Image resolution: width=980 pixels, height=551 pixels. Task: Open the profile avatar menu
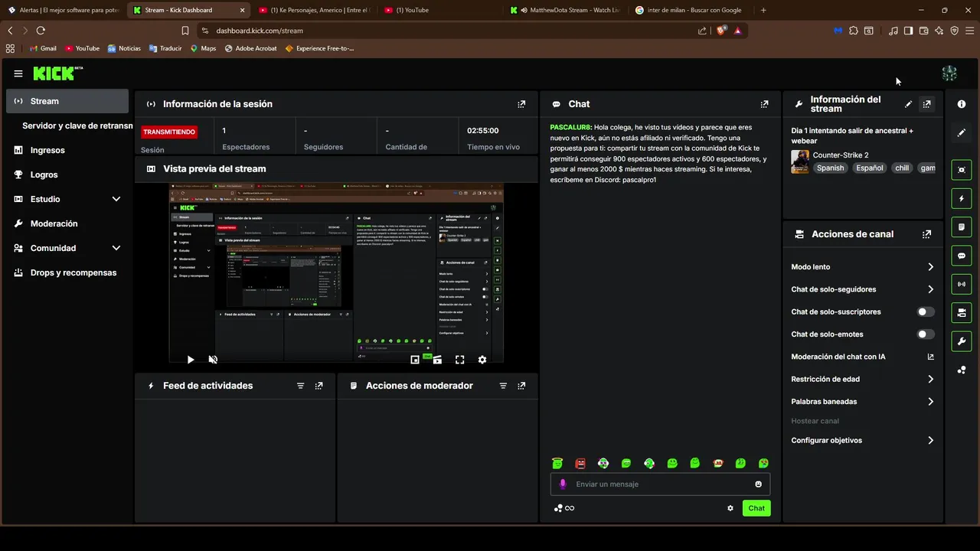pos(949,73)
